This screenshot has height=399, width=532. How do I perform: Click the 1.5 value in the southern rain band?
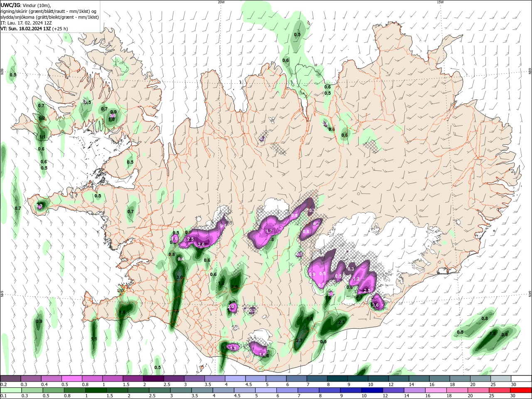point(310,319)
